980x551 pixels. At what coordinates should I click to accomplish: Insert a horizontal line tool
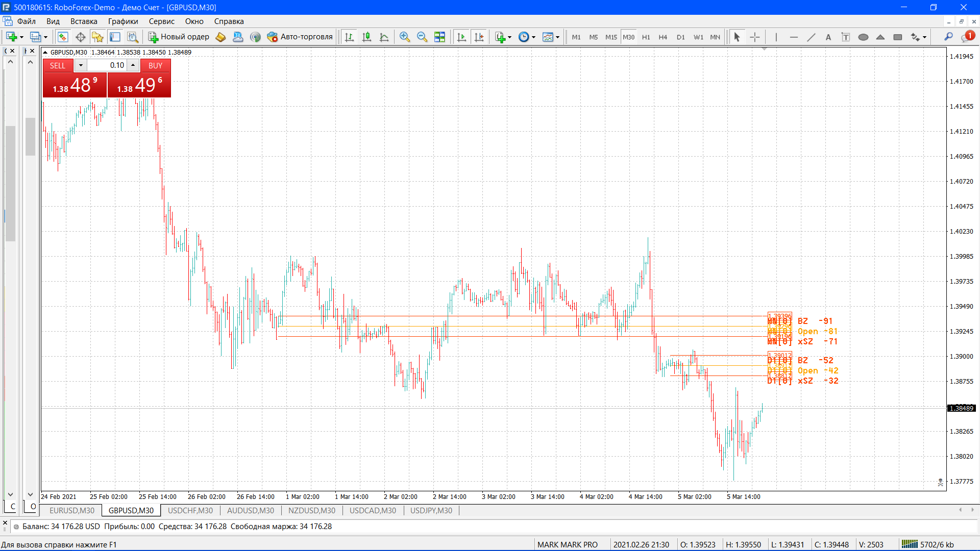point(793,37)
